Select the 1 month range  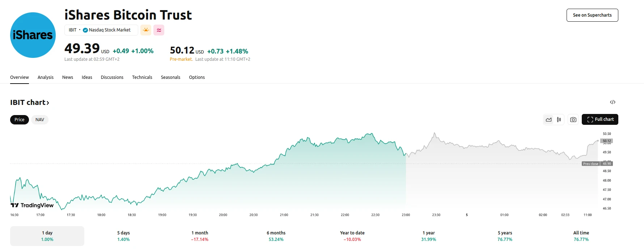(x=200, y=236)
